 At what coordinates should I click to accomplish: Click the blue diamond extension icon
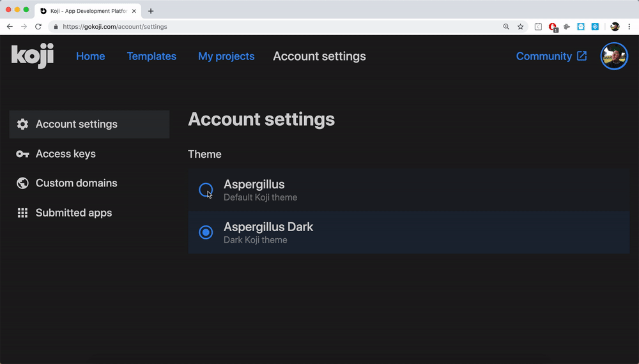[x=595, y=27]
